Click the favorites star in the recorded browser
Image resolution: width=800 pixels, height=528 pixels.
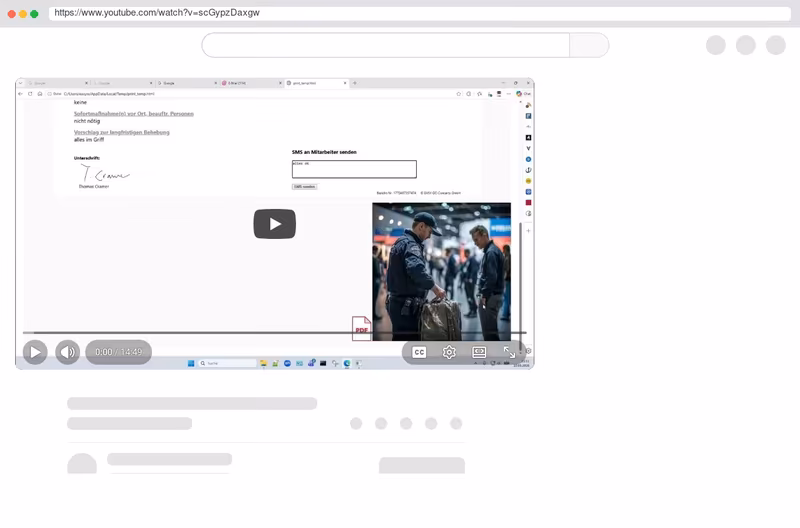(459, 94)
